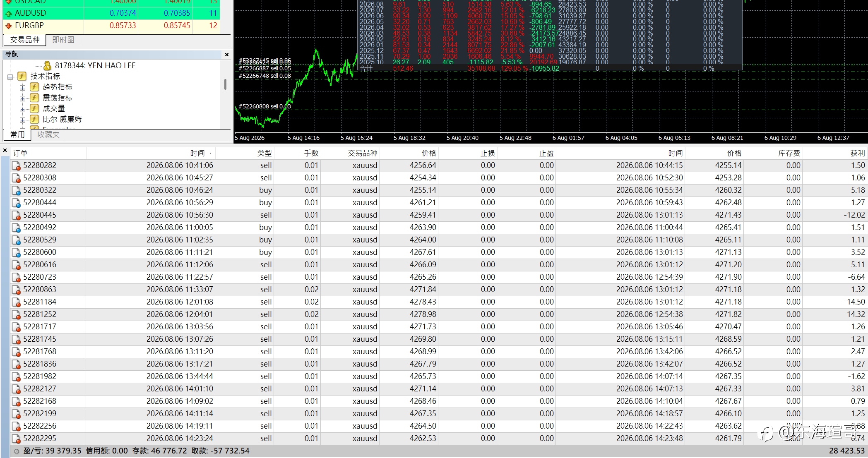Close the order history terminal panel
The image size is (868, 458).
point(5,151)
